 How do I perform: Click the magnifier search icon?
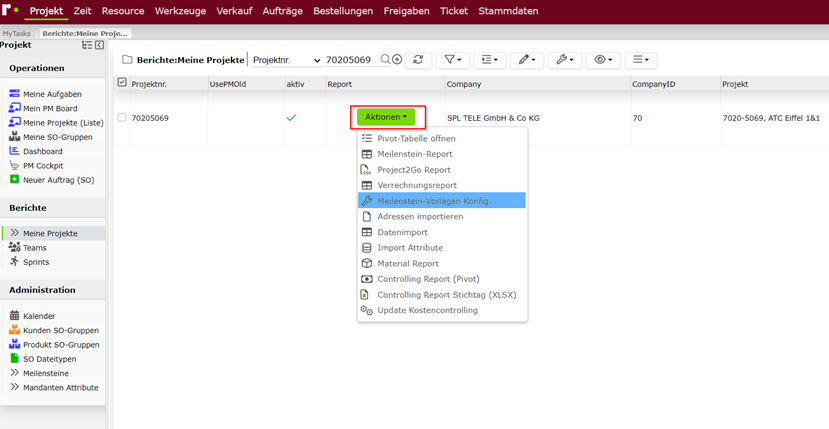[x=385, y=59]
